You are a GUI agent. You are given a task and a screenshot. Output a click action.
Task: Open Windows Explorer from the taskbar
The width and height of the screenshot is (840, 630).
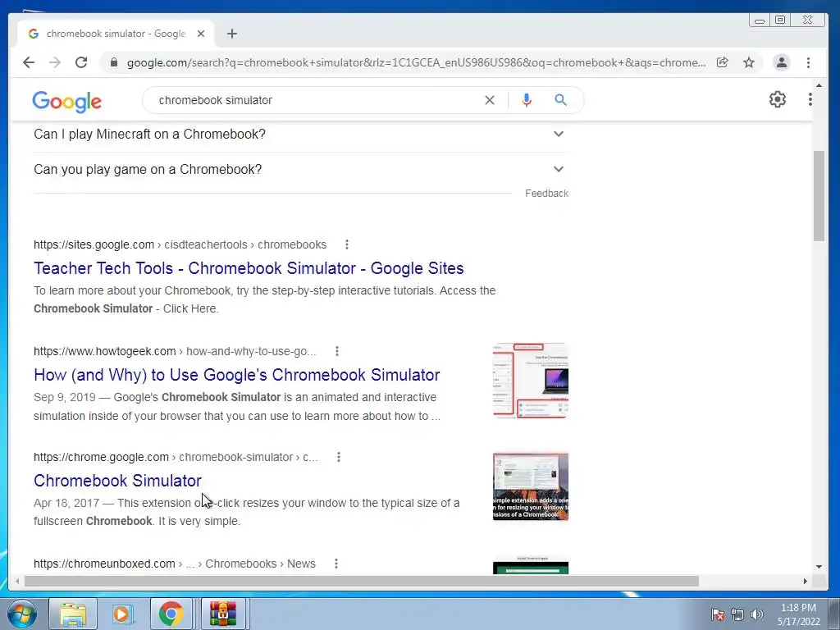(x=73, y=614)
